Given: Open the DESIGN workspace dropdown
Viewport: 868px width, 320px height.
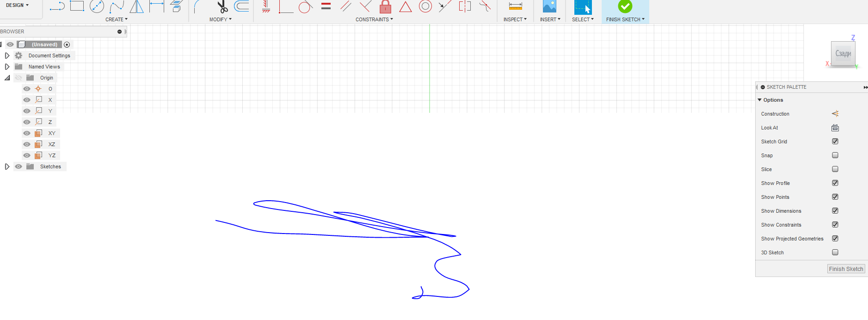Looking at the screenshot, I should tap(17, 5).
